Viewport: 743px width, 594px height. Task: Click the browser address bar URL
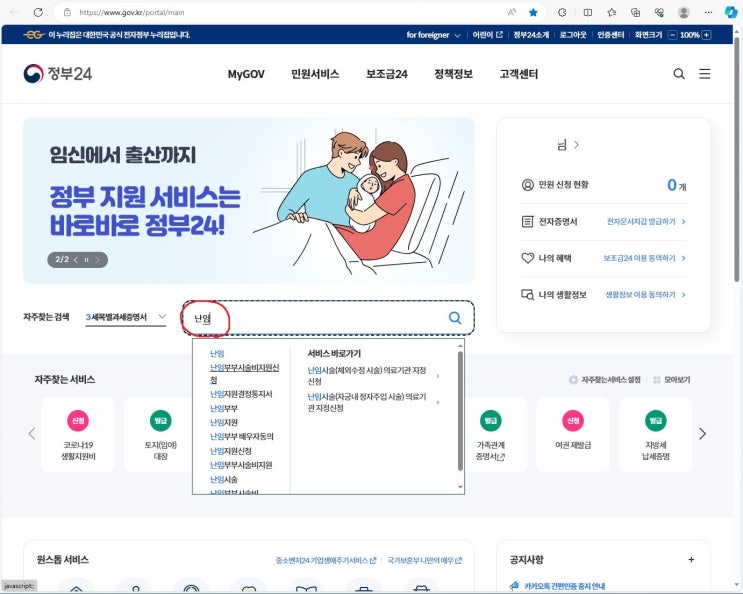click(x=132, y=12)
